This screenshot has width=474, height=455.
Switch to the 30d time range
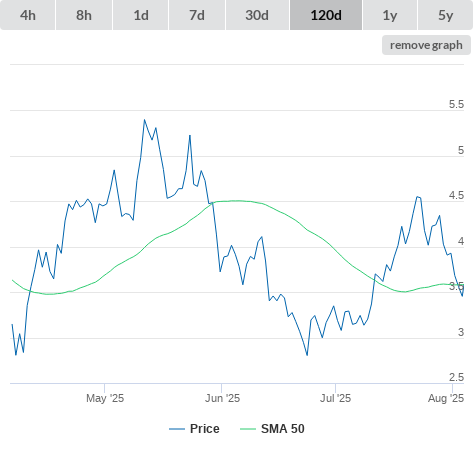(x=257, y=15)
